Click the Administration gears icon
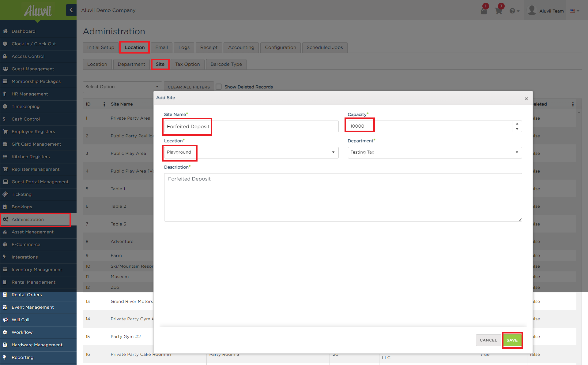The height and width of the screenshot is (365, 588). click(x=5, y=219)
